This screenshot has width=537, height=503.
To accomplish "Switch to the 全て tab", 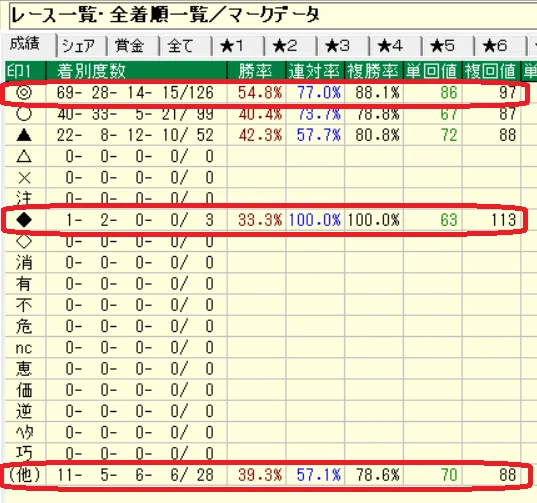I will point(186,46).
